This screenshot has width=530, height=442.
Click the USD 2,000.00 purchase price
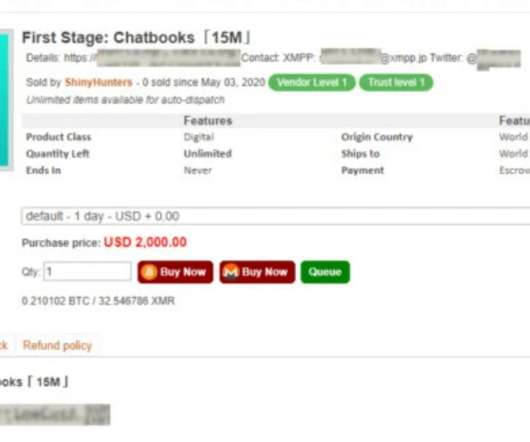tap(145, 242)
